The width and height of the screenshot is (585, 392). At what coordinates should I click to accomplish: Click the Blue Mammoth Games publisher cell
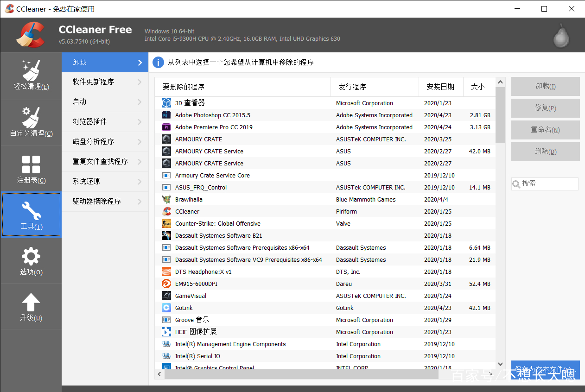(366, 199)
